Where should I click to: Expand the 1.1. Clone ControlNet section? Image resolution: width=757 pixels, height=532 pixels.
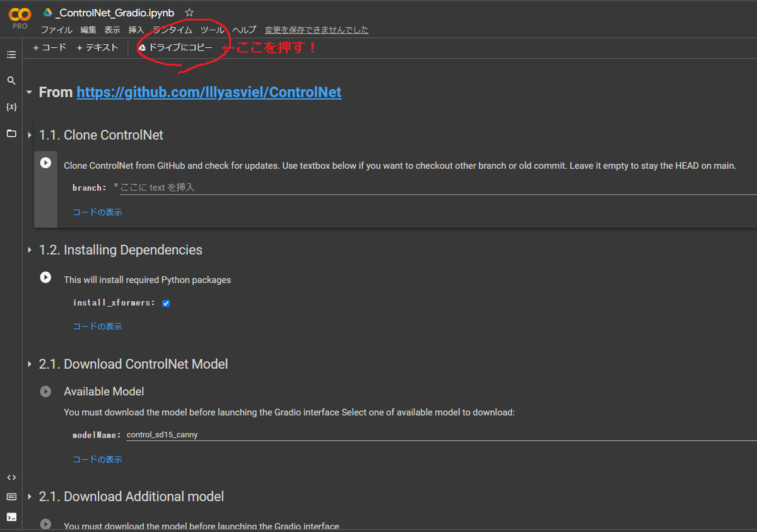[29, 136]
